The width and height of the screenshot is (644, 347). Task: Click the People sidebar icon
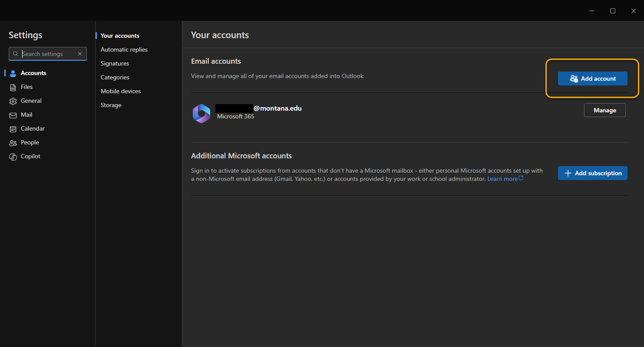13,142
